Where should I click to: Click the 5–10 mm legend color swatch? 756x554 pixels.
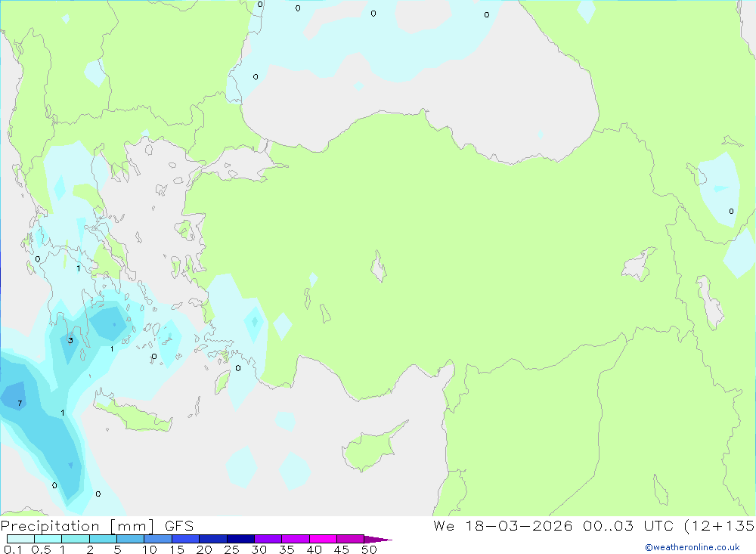click(x=131, y=539)
